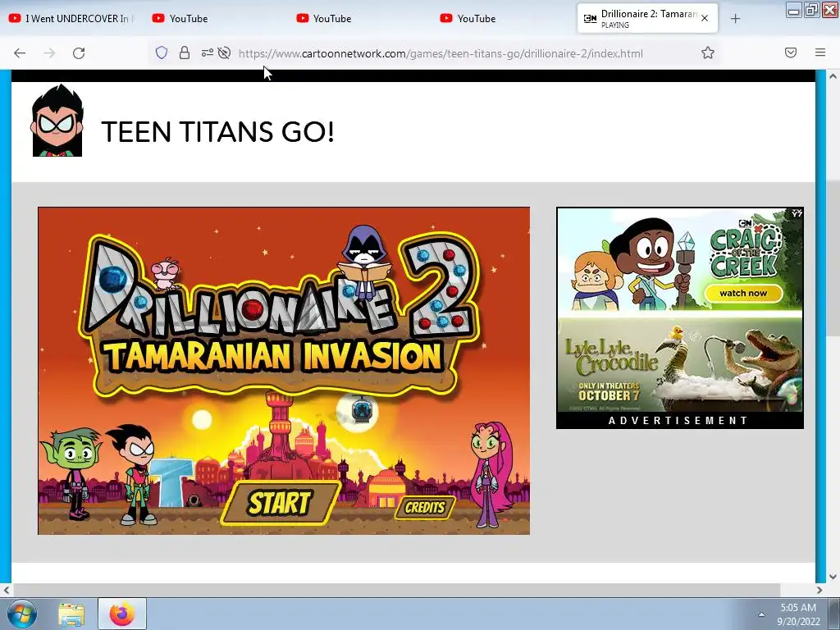Click the Starfire character in the game

[491, 474]
